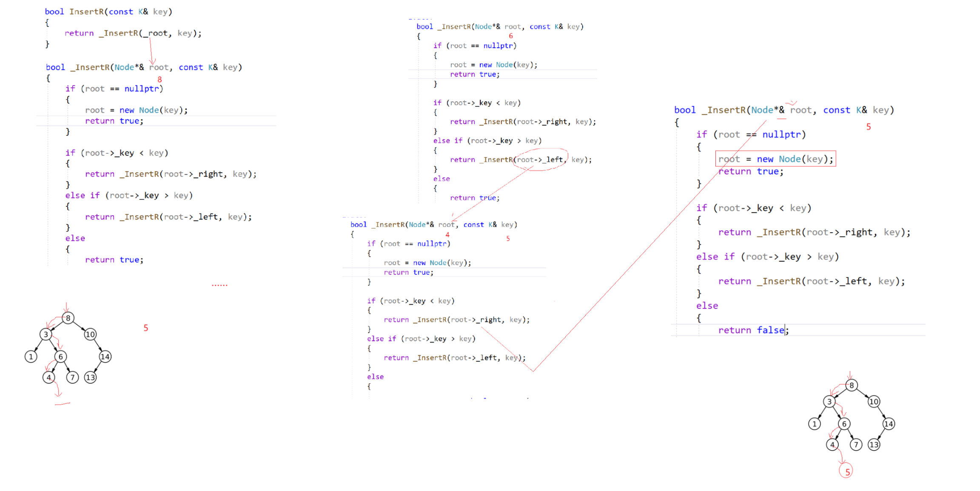This screenshot has height=491, width=980.
Task: Click the red number 4 in bottom-middle code
Action: click(447, 235)
